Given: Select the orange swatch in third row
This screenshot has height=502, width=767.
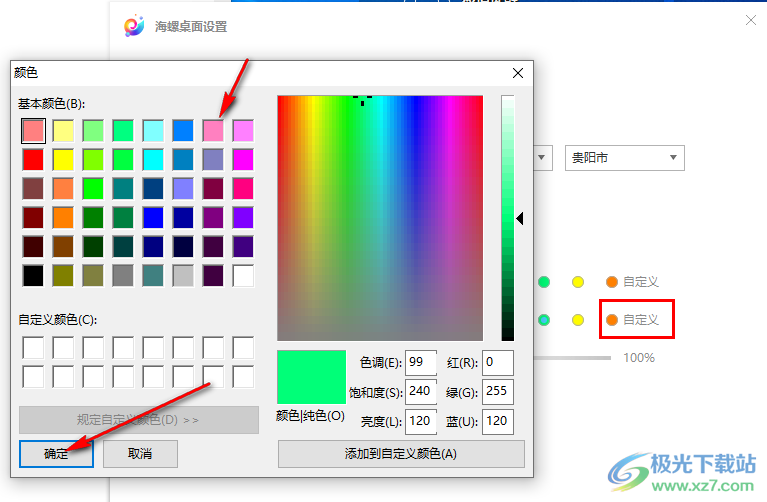Looking at the screenshot, I should pos(63,189).
